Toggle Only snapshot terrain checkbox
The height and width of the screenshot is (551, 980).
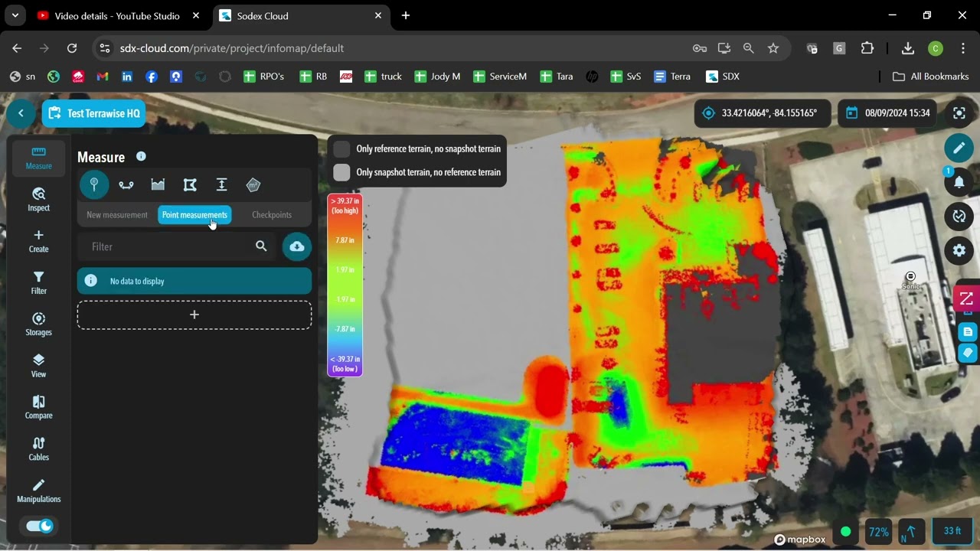click(341, 172)
